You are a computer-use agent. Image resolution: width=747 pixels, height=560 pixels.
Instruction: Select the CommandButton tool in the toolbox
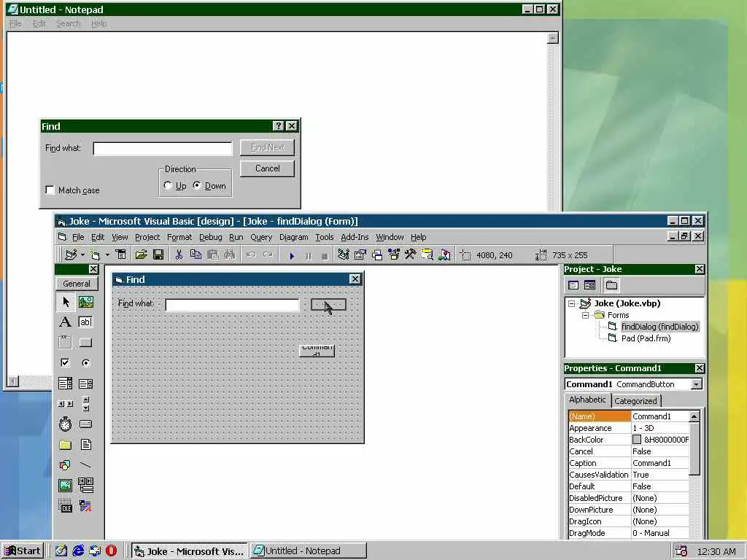pyautogui.click(x=86, y=342)
